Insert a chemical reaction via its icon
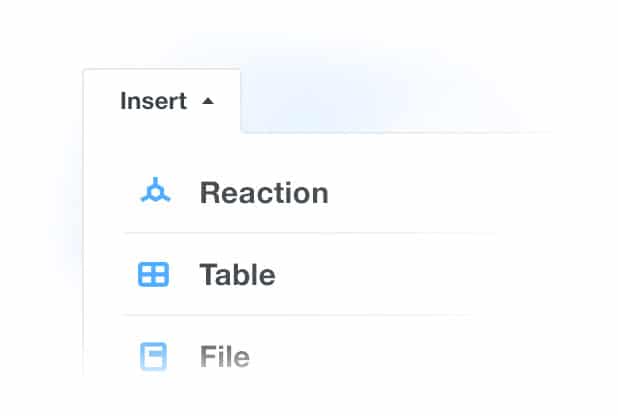 154,191
